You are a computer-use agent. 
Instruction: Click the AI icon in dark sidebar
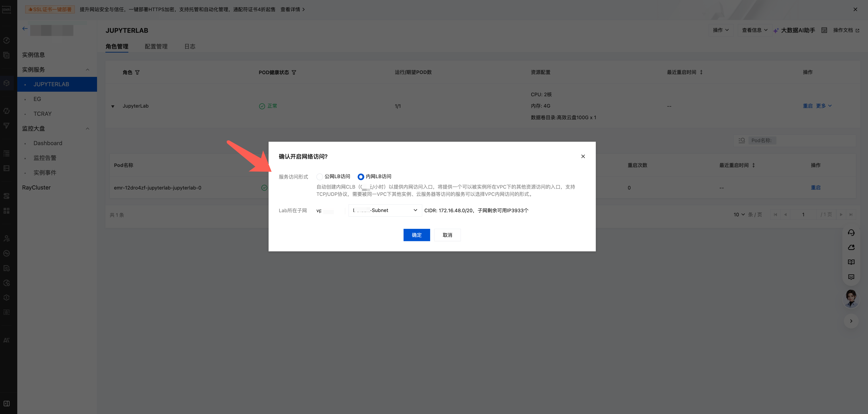coord(6,340)
